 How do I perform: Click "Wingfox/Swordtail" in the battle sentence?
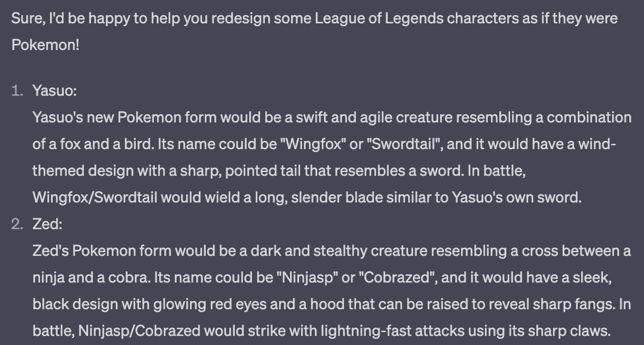point(95,197)
